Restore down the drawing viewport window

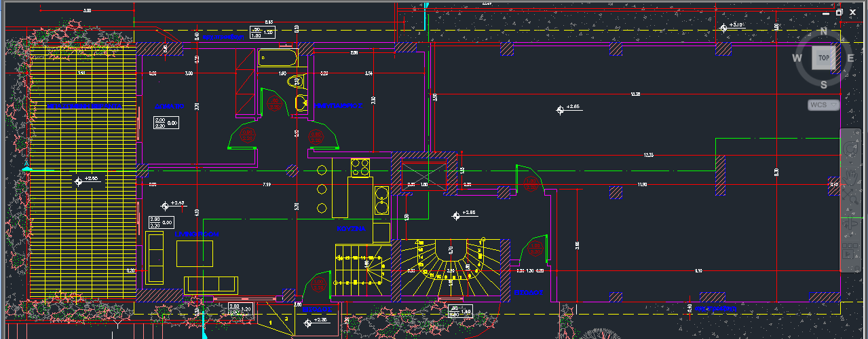[839, 12]
